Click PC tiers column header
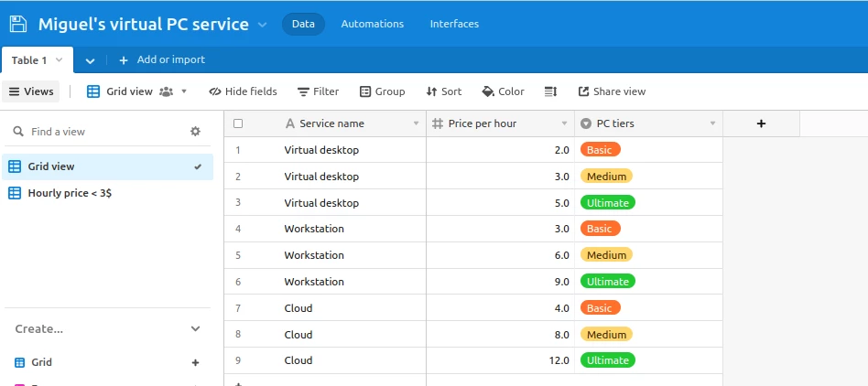The width and height of the screenshot is (868, 386). [x=649, y=123]
